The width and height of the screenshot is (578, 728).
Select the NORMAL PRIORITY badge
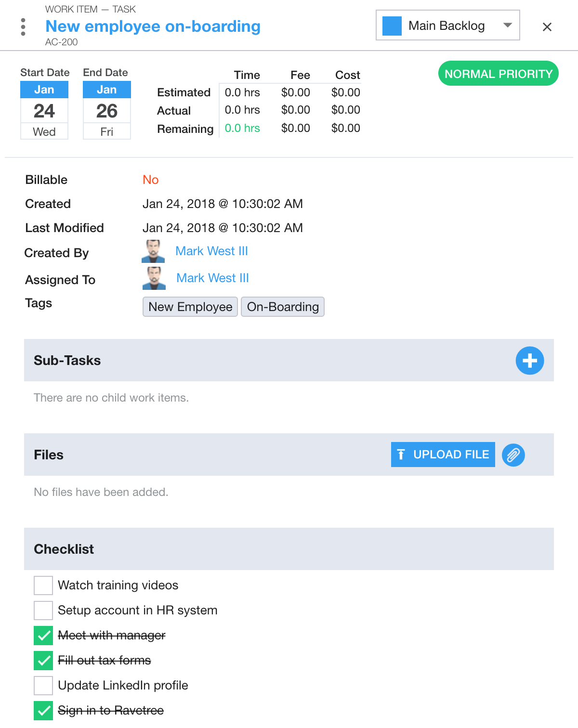[498, 74]
